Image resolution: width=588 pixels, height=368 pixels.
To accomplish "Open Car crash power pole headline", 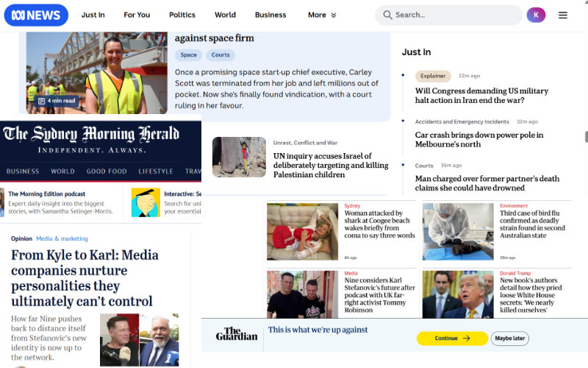I will pos(479,139).
